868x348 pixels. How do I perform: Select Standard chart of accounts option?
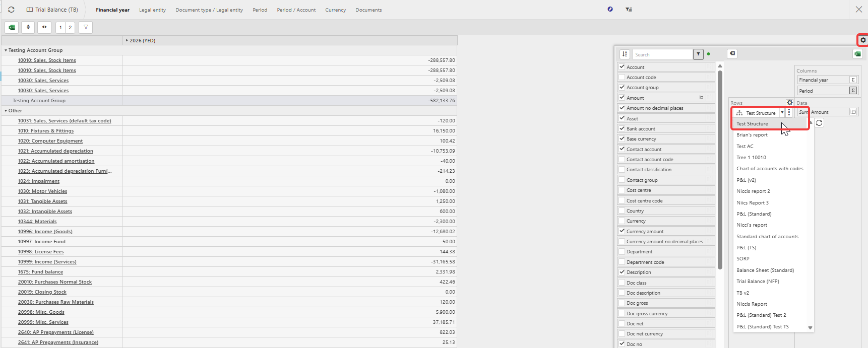pyautogui.click(x=767, y=237)
